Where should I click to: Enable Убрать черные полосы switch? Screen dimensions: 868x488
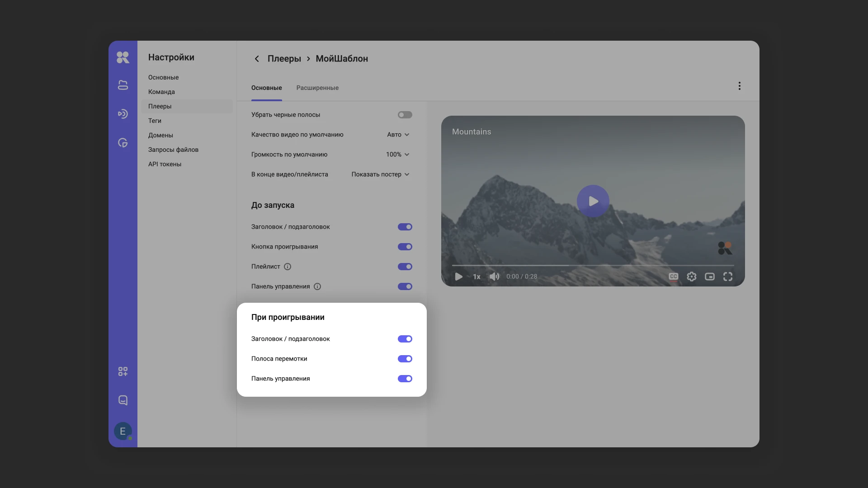point(405,115)
